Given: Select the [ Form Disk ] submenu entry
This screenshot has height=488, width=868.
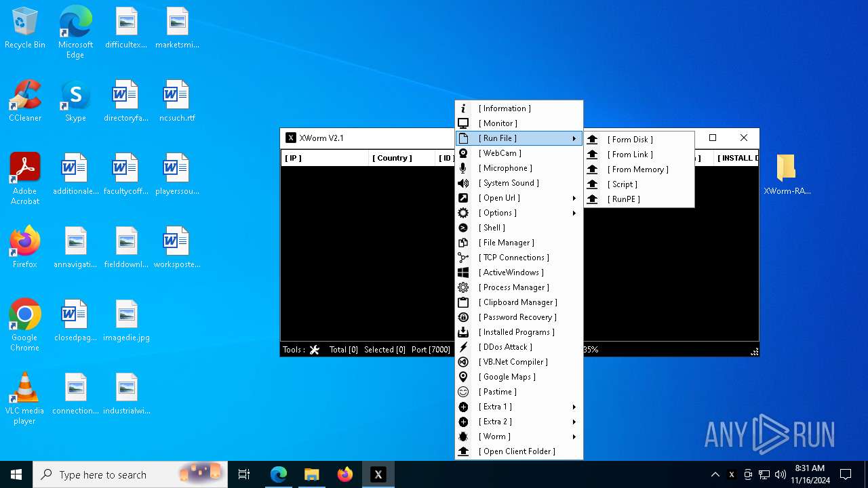Looking at the screenshot, I should tap(639, 140).
